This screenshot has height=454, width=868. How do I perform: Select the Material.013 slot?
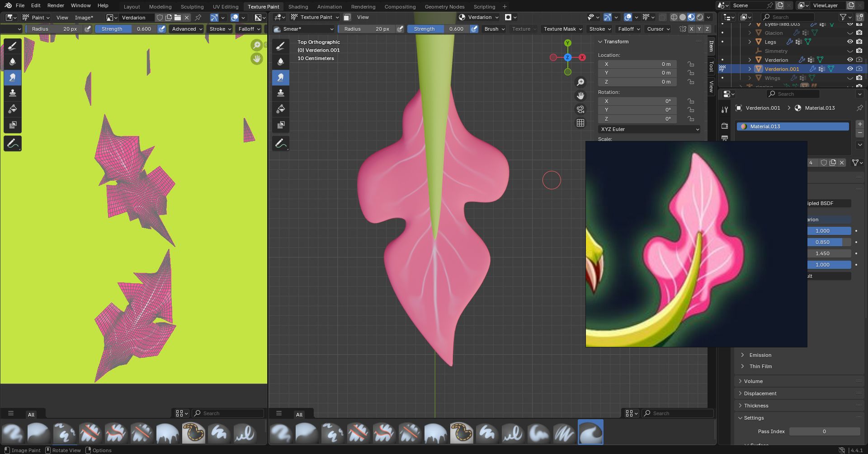(793, 126)
